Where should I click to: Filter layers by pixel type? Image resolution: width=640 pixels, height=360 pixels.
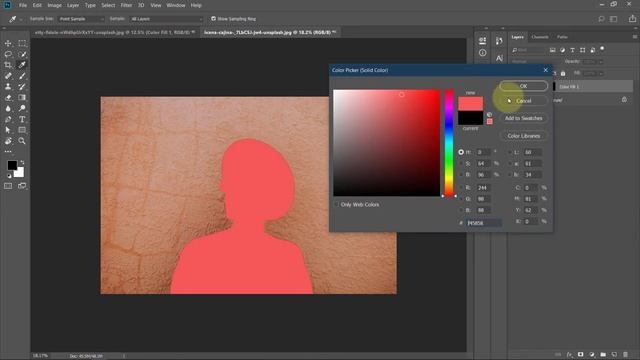point(552,50)
